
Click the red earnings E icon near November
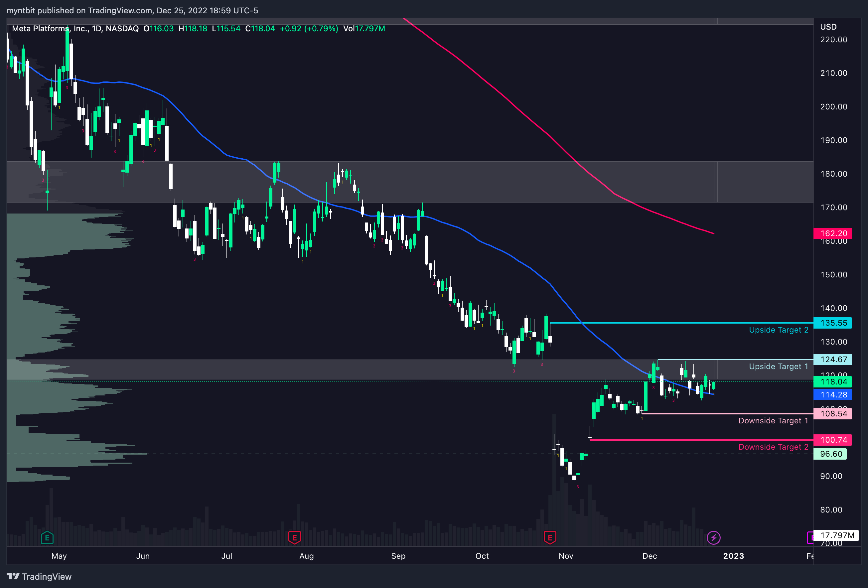click(550, 537)
